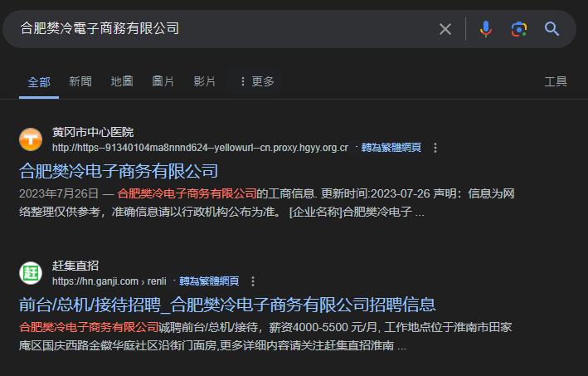Open the 黄冈市中心医院 site name
This screenshot has height=376, width=588.
93,132
